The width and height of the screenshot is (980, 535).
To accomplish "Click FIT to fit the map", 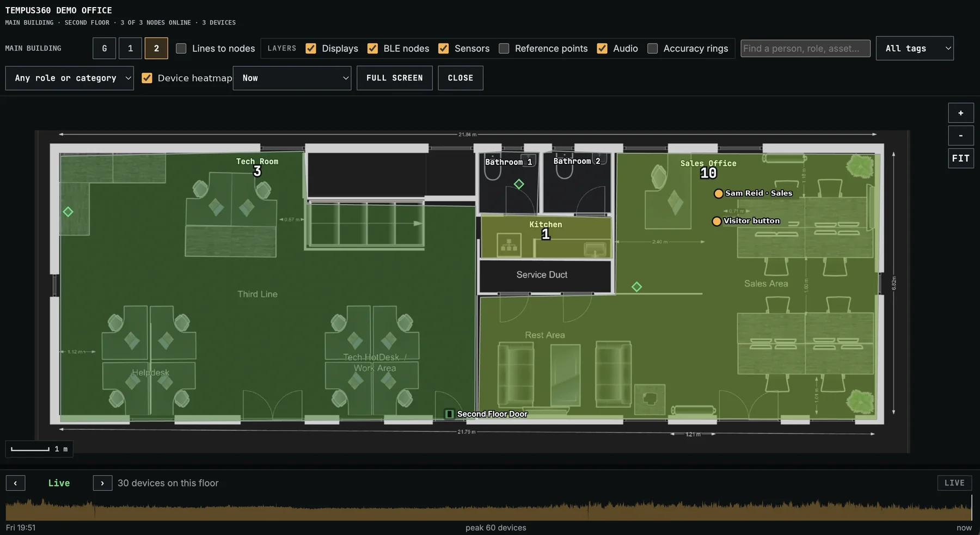I will pos(961,158).
